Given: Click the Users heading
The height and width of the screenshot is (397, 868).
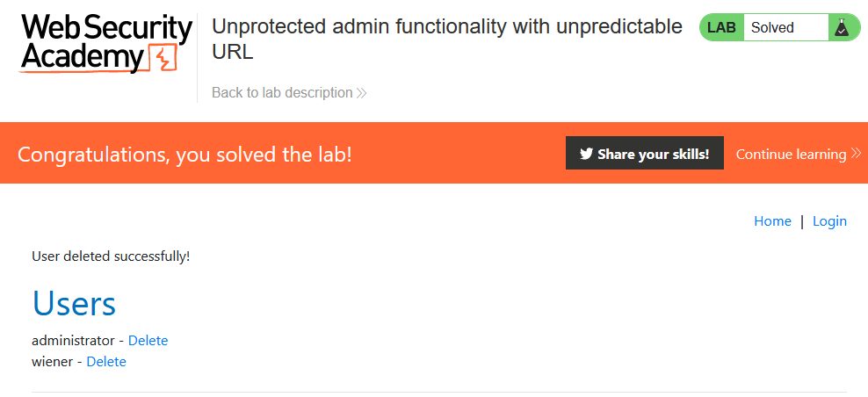Looking at the screenshot, I should 74,303.
